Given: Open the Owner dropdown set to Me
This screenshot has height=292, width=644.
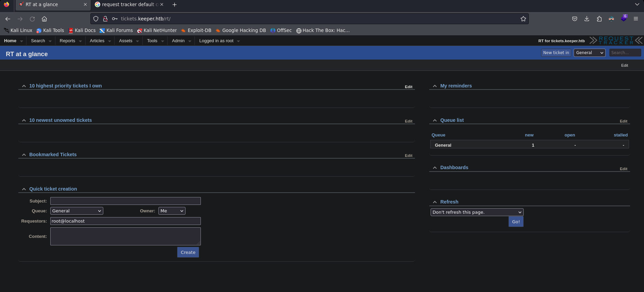Looking at the screenshot, I should click(x=172, y=211).
